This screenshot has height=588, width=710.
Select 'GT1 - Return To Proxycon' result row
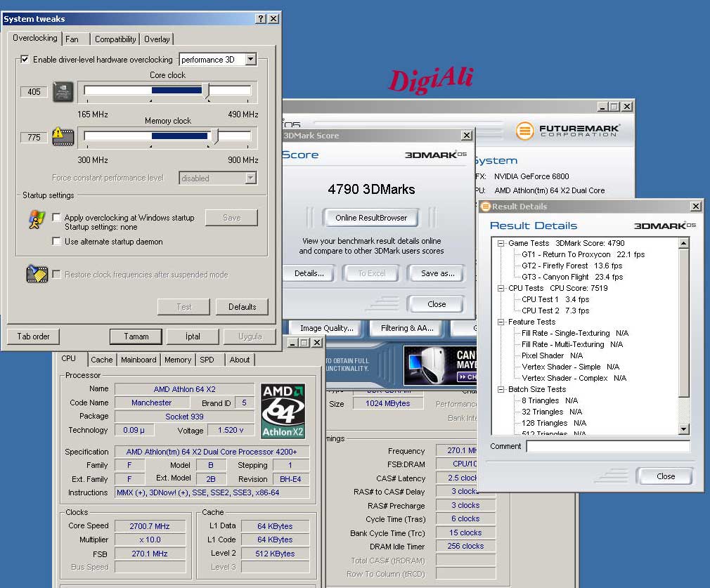pyautogui.click(x=583, y=254)
